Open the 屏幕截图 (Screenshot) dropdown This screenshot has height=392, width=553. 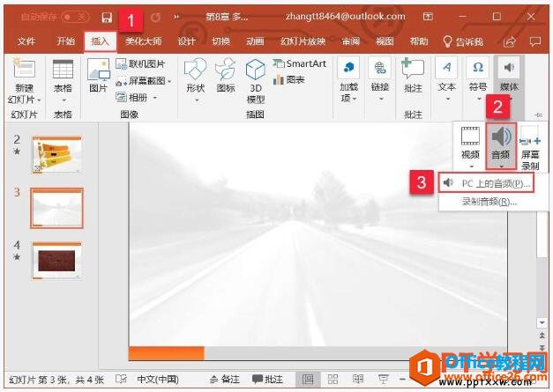(x=144, y=81)
